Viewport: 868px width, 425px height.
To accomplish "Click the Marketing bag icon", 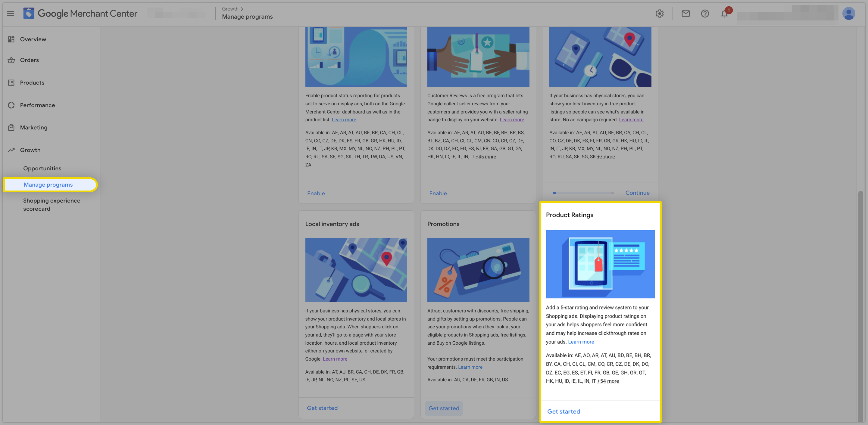I will [x=11, y=127].
